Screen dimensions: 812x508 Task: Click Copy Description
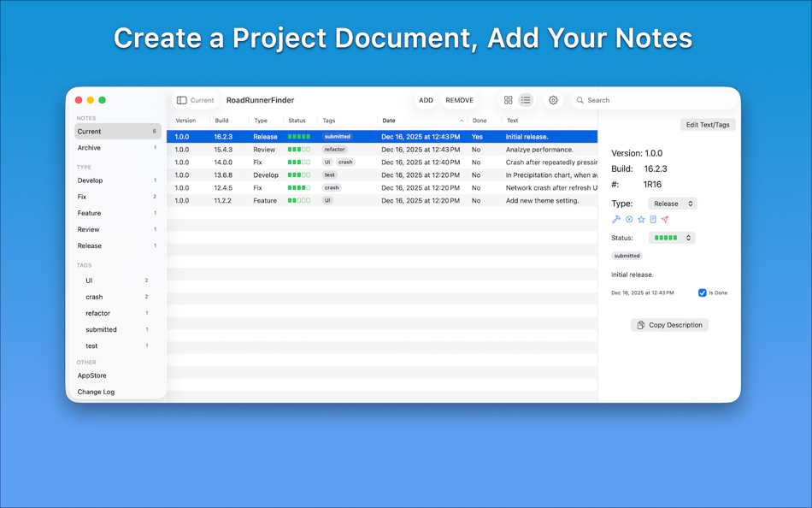click(x=669, y=325)
